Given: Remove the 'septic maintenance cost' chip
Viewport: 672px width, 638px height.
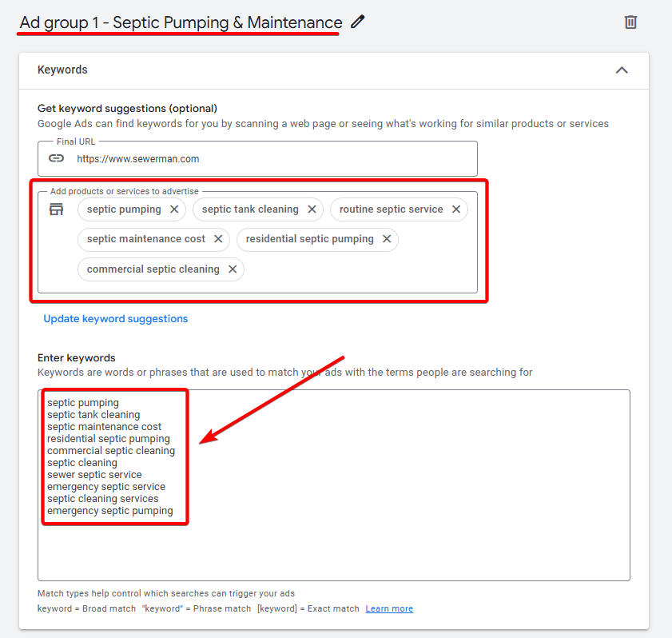Looking at the screenshot, I should tap(218, 239).
